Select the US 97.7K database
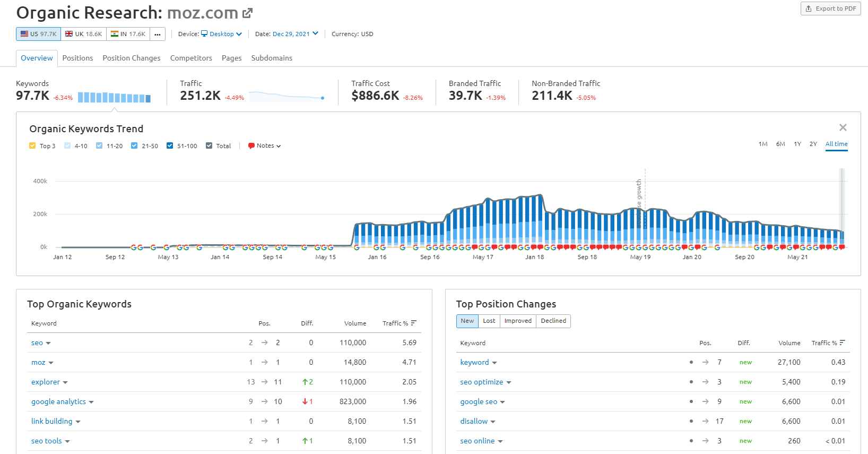Image resolution: width=868 pixels, height=454 pixels. (x=38, y=34)
